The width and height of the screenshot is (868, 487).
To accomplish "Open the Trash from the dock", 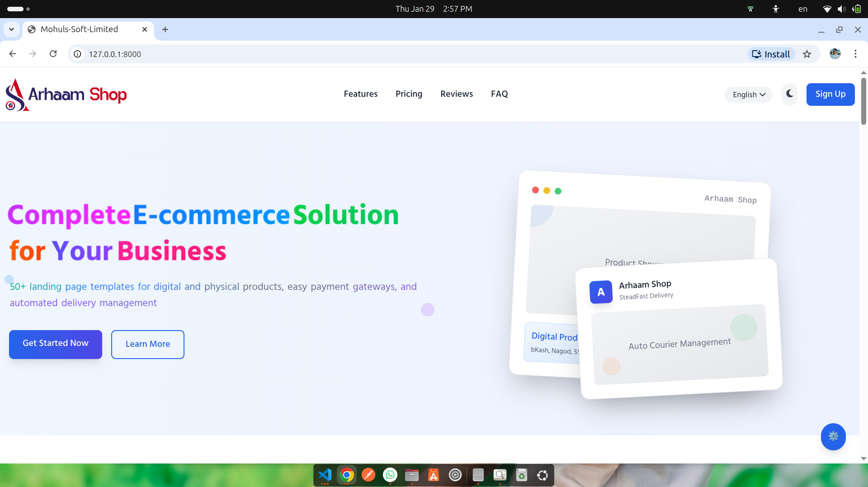I will [x=522, y=475].
